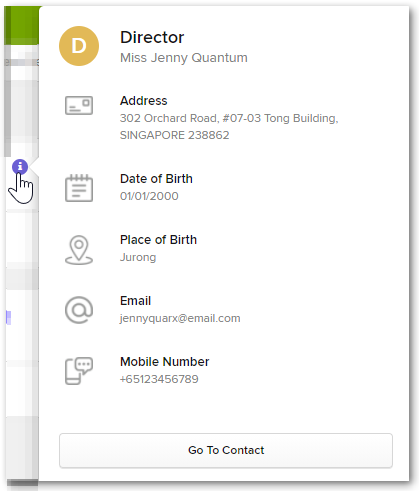Click the Mobile Number phone icon
Viewport: 419px width, 491px height.
point(79,371)
